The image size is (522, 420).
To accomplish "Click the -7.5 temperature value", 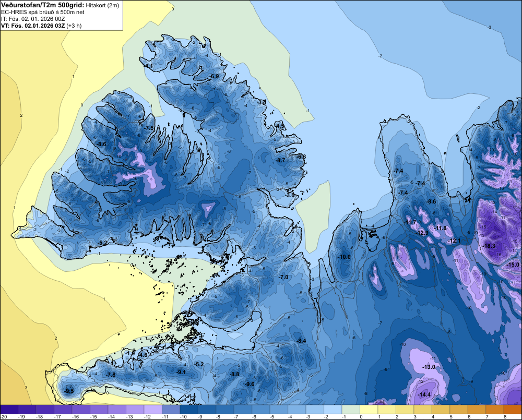I will [149, 128].
